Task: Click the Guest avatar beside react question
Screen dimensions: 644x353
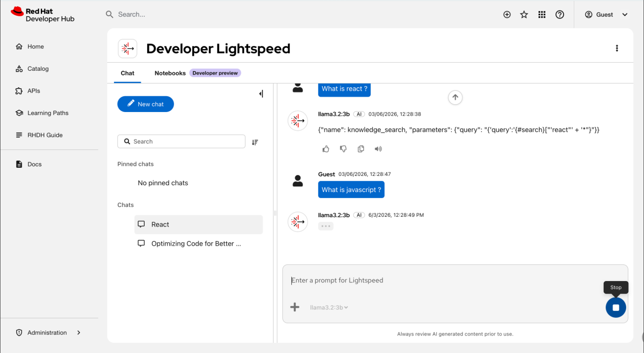Action: tap(298, 88)
